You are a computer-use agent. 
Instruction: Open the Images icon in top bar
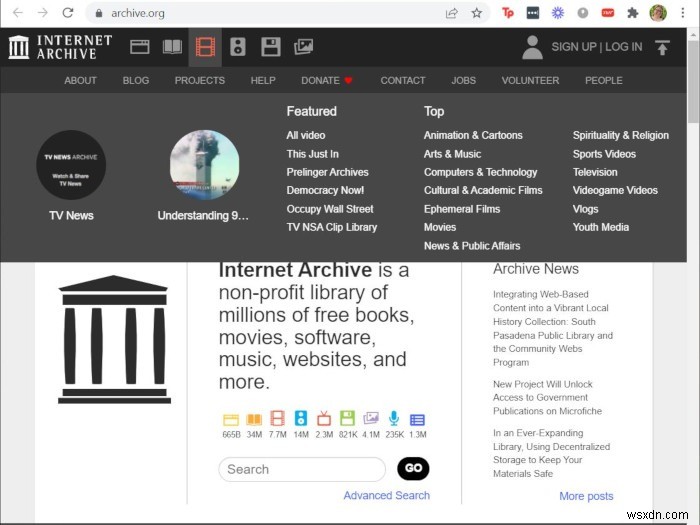(x=304, y=47)
